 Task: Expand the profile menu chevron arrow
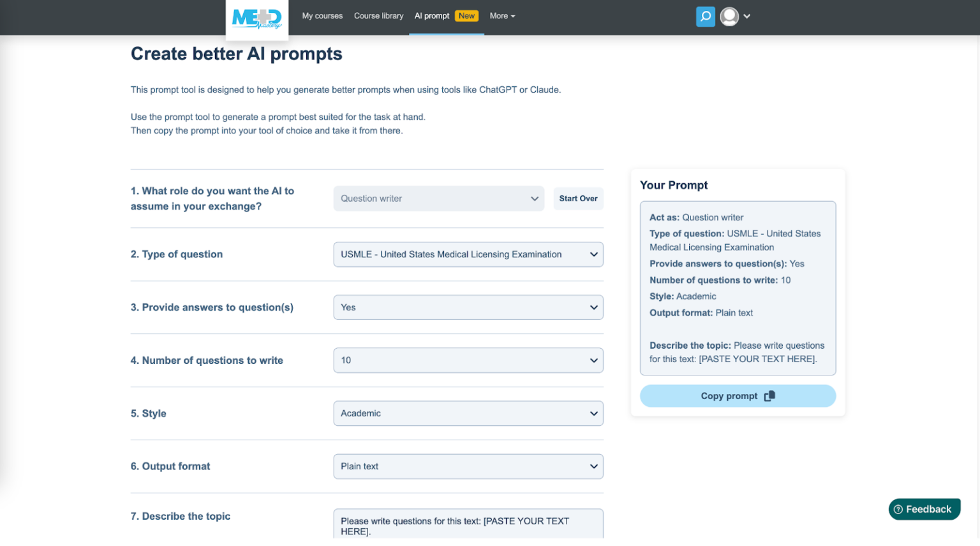(747, 17)
